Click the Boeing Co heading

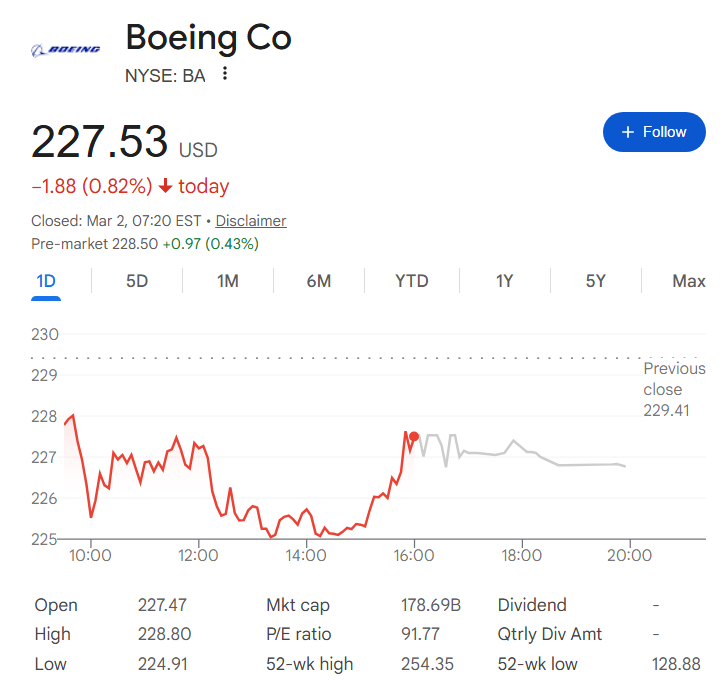pyautogui.click(x=208, y=37)
